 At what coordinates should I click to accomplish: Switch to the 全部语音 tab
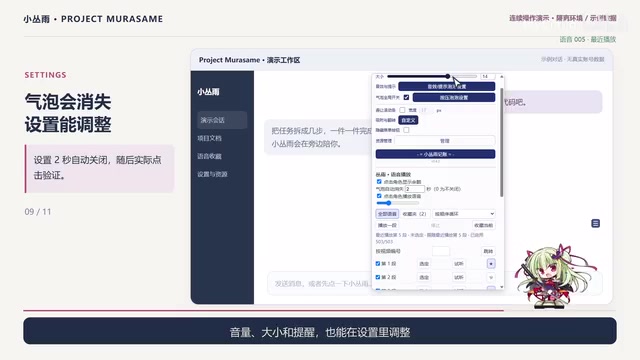(387, 214)
